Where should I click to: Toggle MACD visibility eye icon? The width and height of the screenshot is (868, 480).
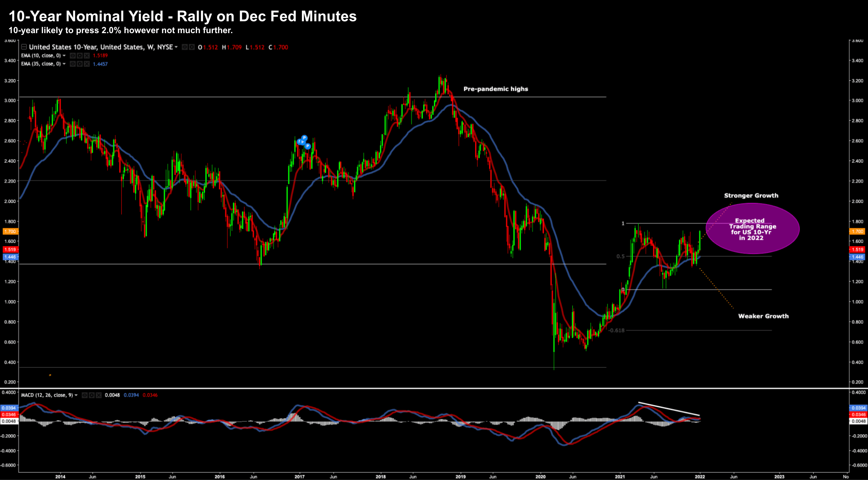[x=84, y=395]
